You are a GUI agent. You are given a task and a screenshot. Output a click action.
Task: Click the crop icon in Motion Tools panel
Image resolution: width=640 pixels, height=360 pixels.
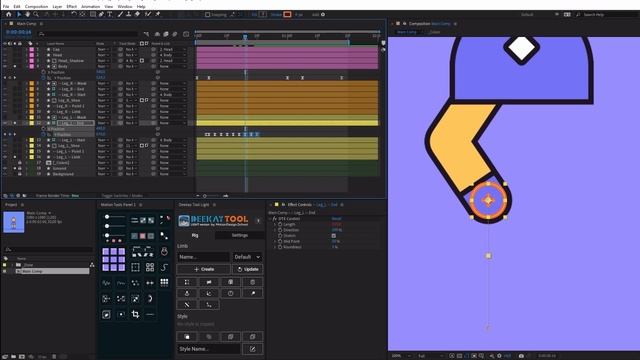[136, 314]
